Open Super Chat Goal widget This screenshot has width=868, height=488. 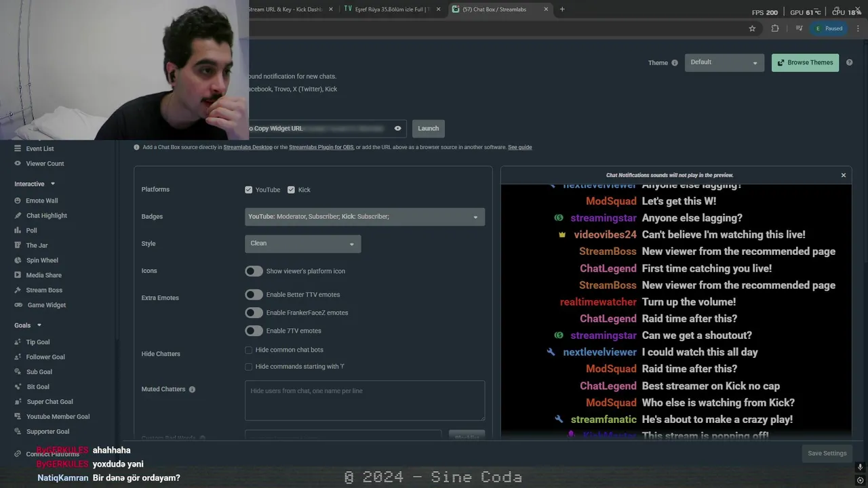[50, 402]
